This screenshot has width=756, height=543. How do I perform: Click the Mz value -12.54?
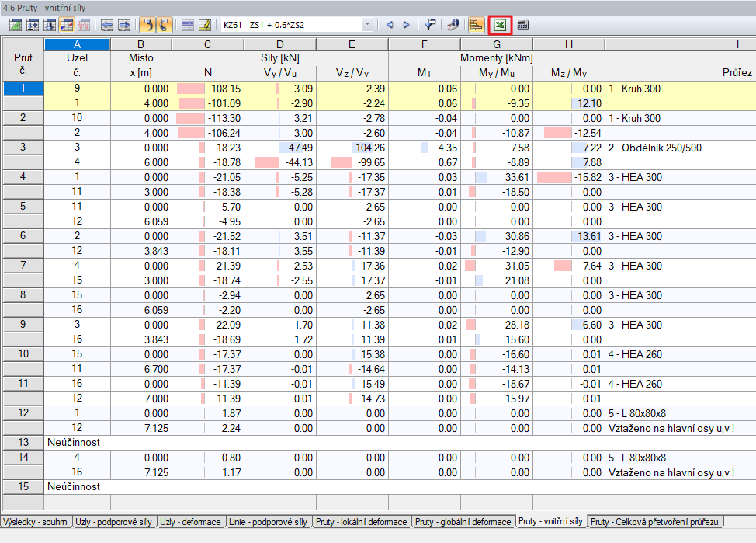click(x=588, y=133)
